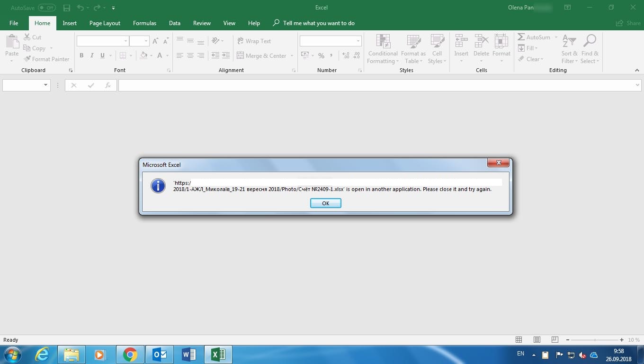Click the Tell me what you want to do box

tap(313, 23)
